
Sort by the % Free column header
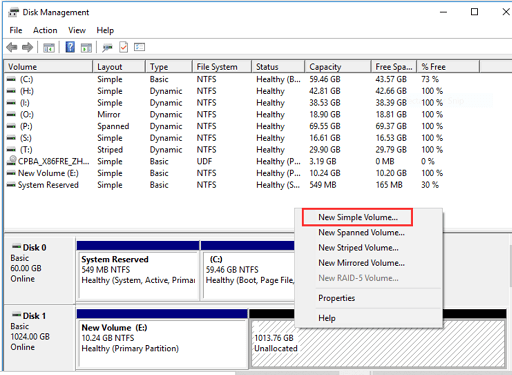448,67
